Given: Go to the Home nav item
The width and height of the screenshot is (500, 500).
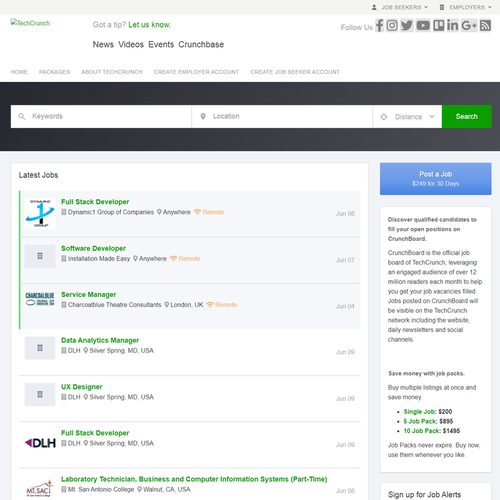Looking at the screenshot, I should pos(19,72).
